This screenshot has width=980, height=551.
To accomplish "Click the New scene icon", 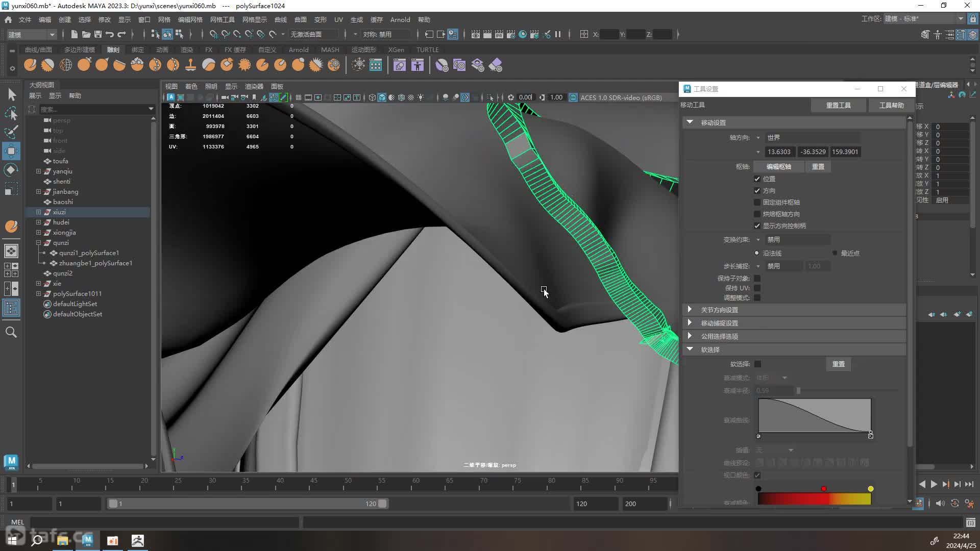I will tap(75, 34).
